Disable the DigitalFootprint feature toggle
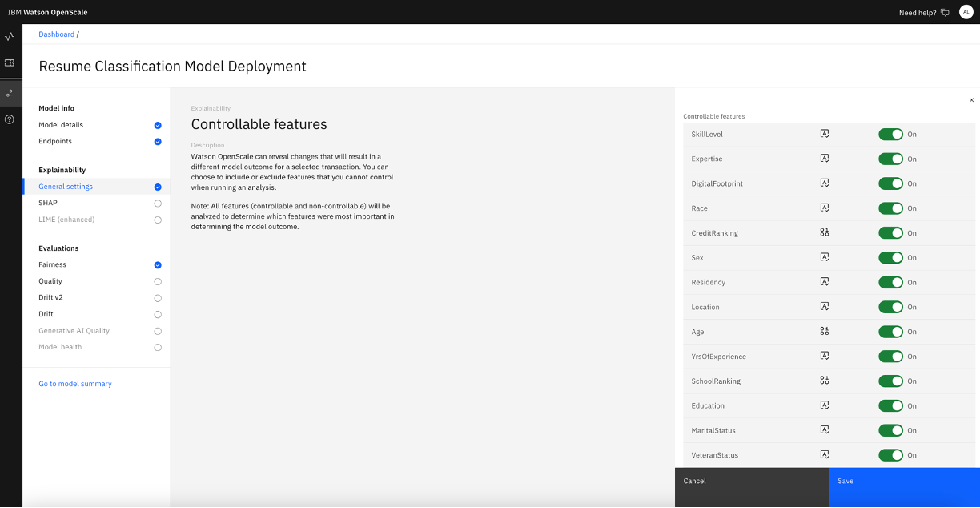Image resolution: width=980 pixels, height=508 pixels. click(890, 183)
